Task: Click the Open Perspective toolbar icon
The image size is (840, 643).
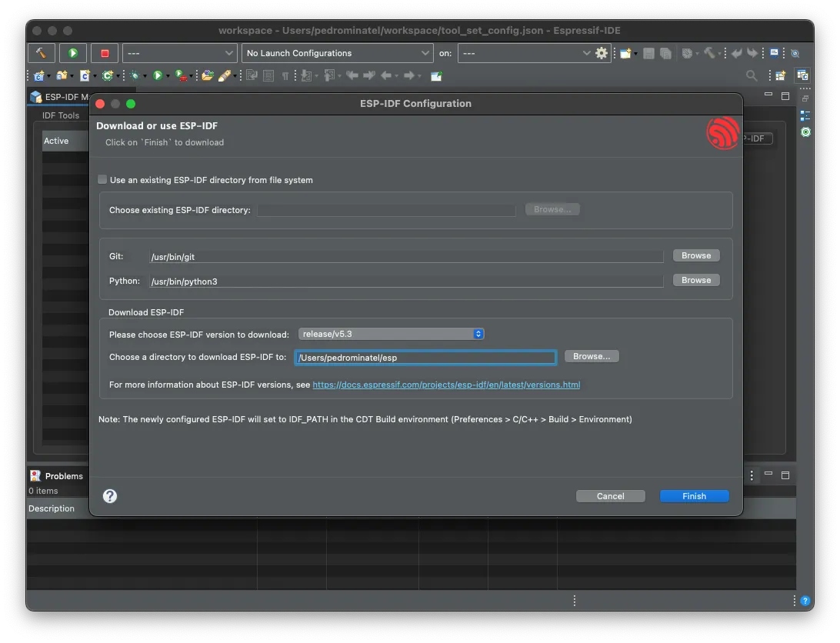Action: [780, 75]
